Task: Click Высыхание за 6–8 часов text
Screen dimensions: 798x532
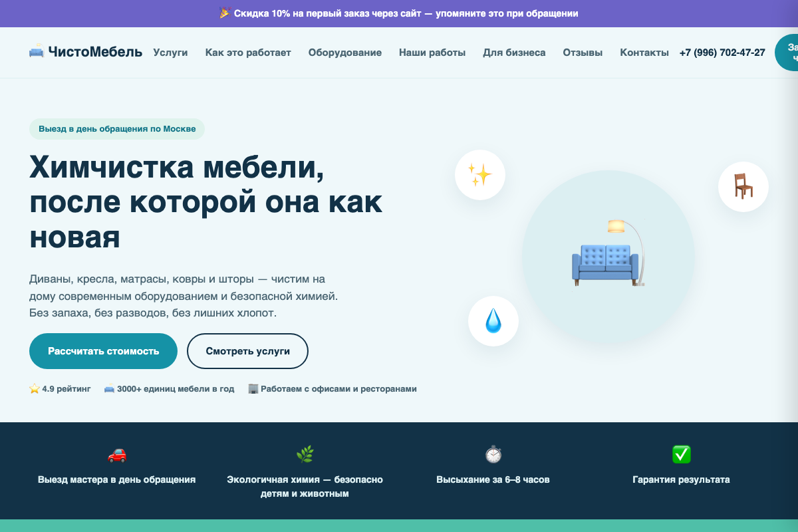Action: click(x=493, y=479)
